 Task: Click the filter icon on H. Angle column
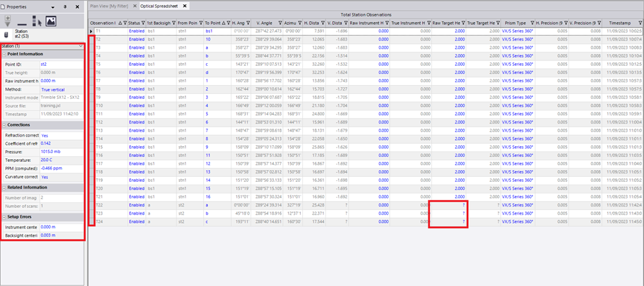[x=248, y=23]
